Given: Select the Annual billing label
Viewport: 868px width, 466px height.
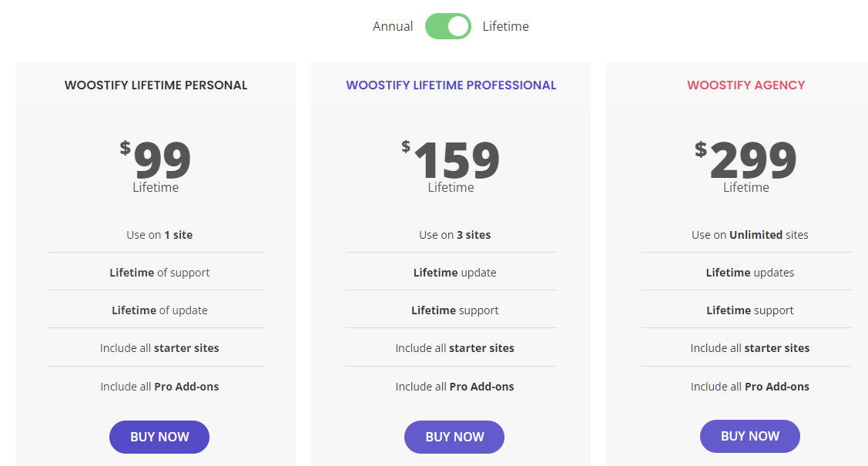Looking at the screenshot, I should coord(393,26).
